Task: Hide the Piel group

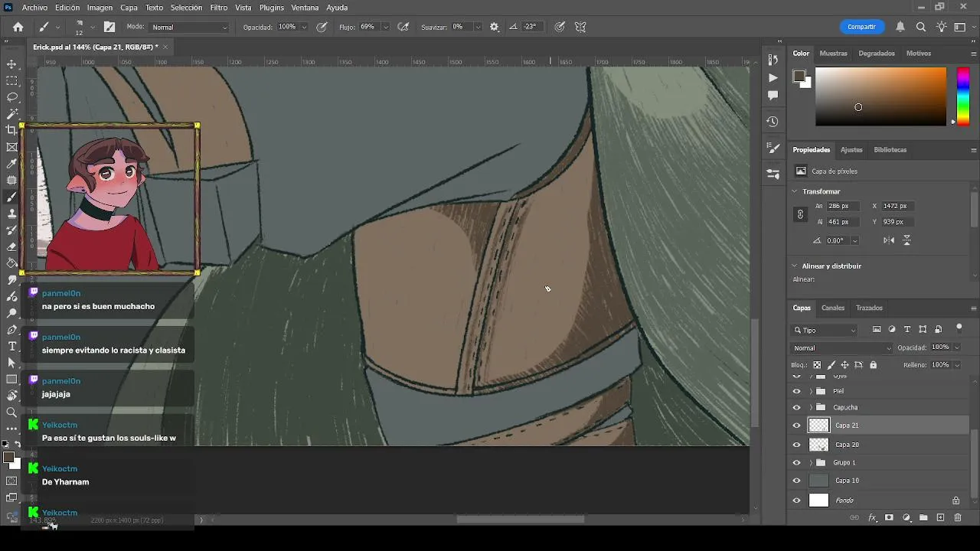Action: pos(796,391)
